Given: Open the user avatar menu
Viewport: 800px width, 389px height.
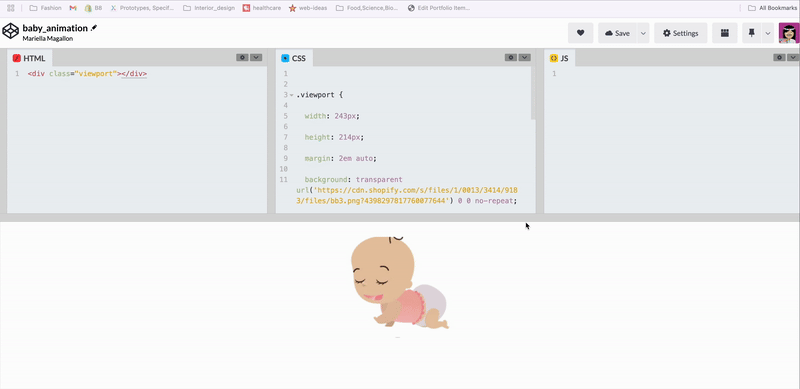Looking at the screenshot, I should pyautogui.click(x=789, y=33).
